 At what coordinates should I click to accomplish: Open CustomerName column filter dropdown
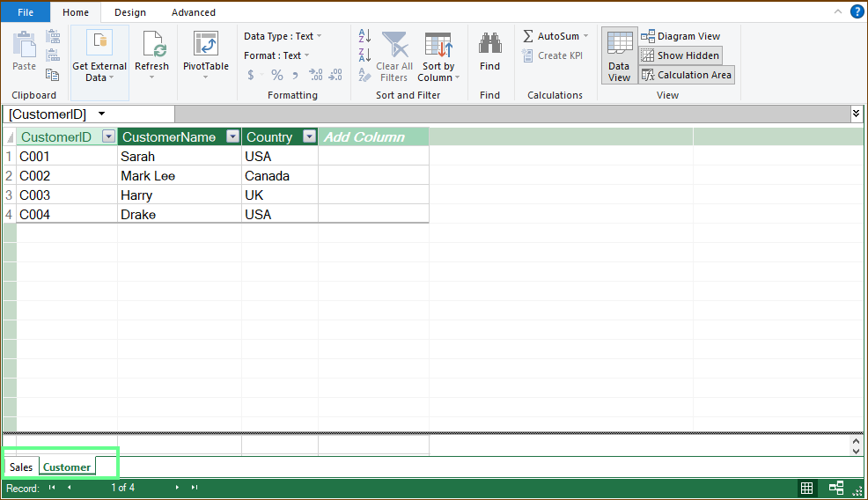(x=233, y=136)
